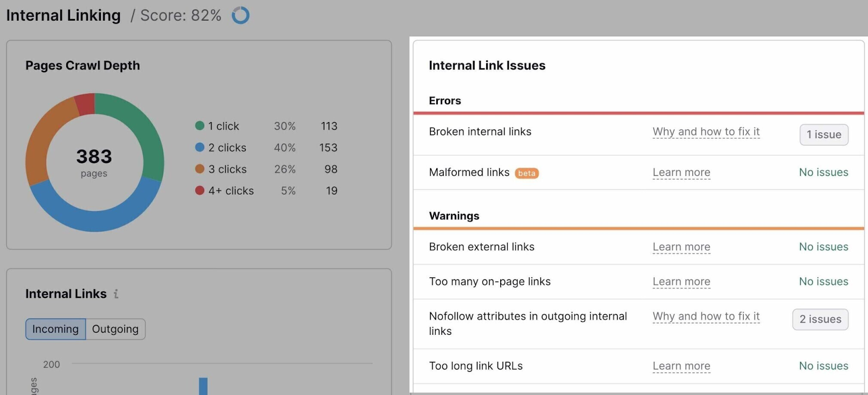This screenshot has height=395, width=868.
Task: Click the blue bar in the incoming links chart
Action: point(203,385)
